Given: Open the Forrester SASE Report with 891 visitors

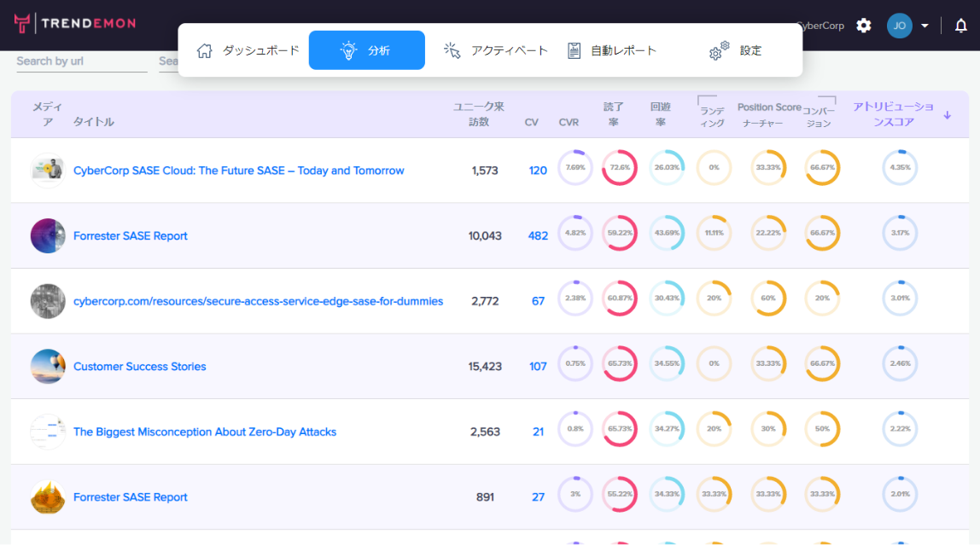Looking at the screenshot, I should (130, 497).
